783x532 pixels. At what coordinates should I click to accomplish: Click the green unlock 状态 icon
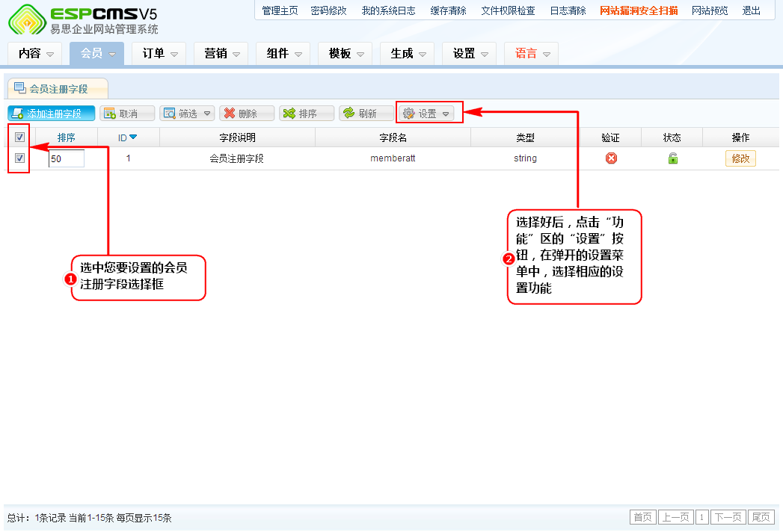pos(672,158)
